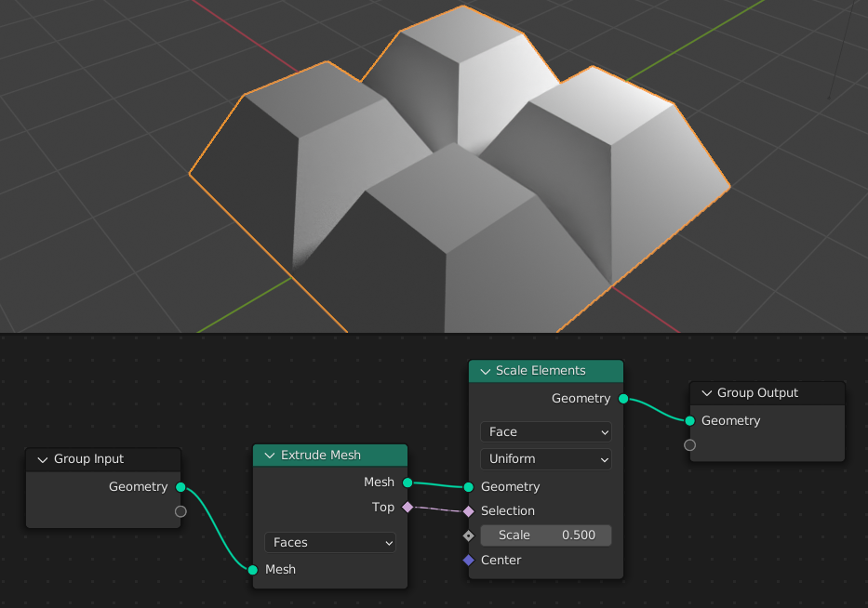
Task: Click the Center input socket on Scale Elements
Action: [469, 560]
